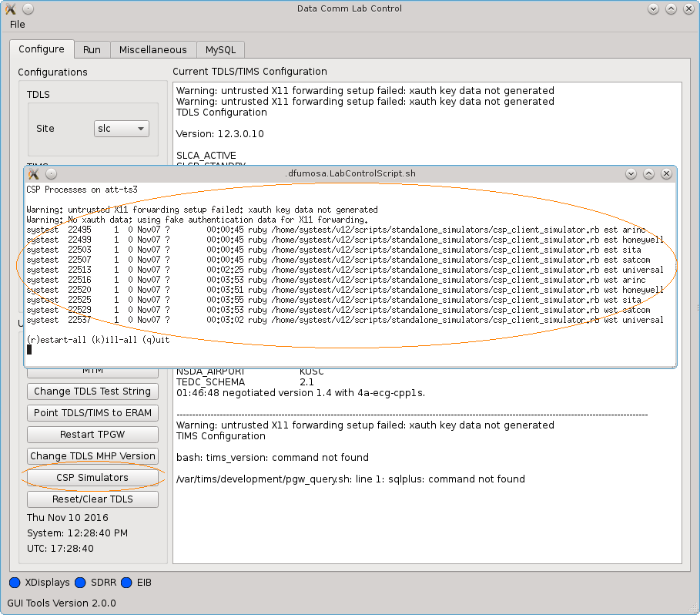Viewport: 700px width, 615px height.
Task: Click Change TDLS MHP Version button
Action: pyautogui.click(x=92, y=456)
